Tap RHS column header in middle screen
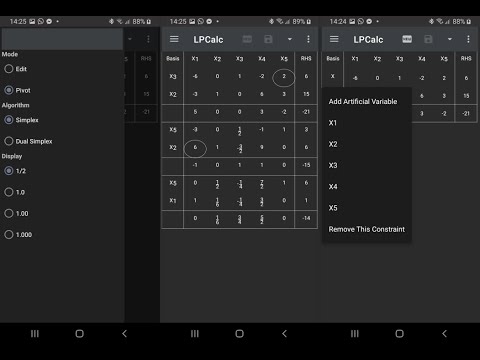 pyautogui.click(x=306, y=59)
